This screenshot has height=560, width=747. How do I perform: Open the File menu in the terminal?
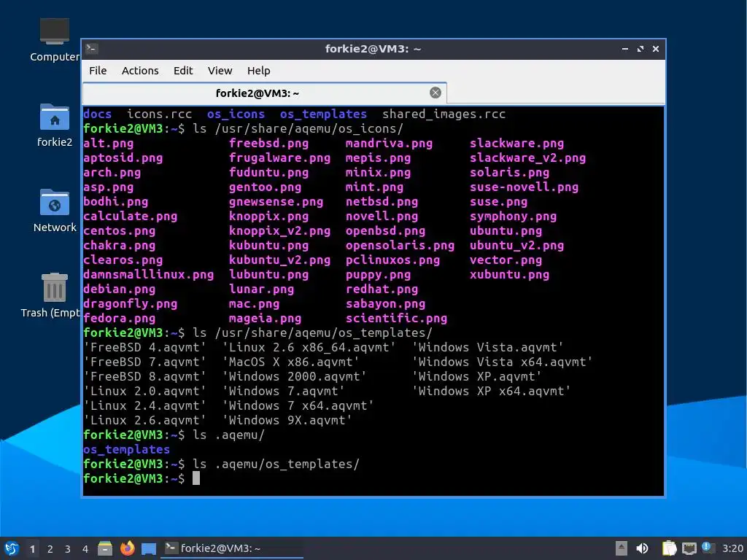point(98,71)
